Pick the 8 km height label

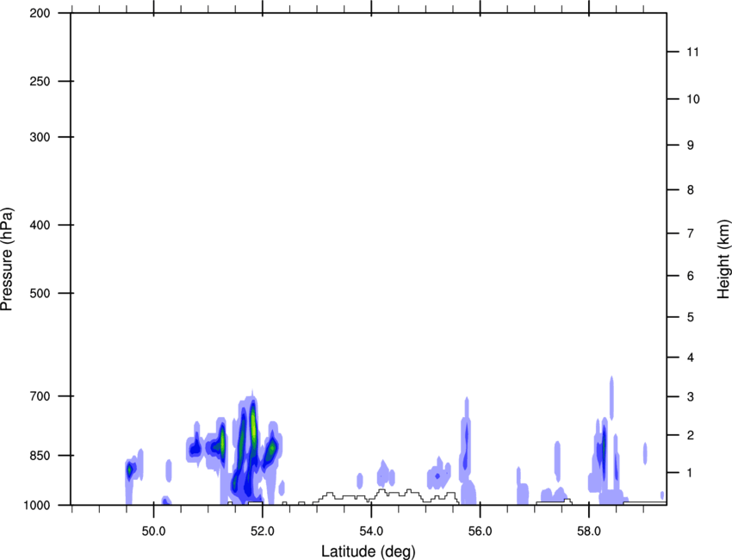[691, 190]
